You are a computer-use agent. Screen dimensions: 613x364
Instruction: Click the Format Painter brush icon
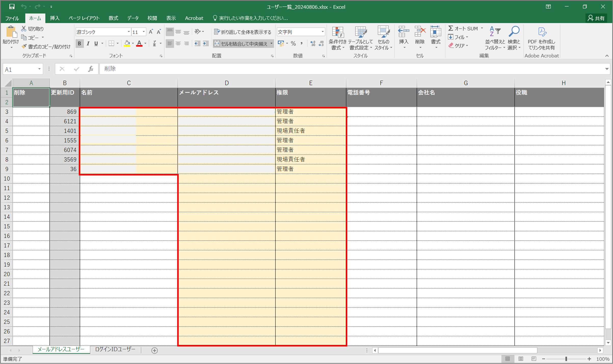(24, 47)
